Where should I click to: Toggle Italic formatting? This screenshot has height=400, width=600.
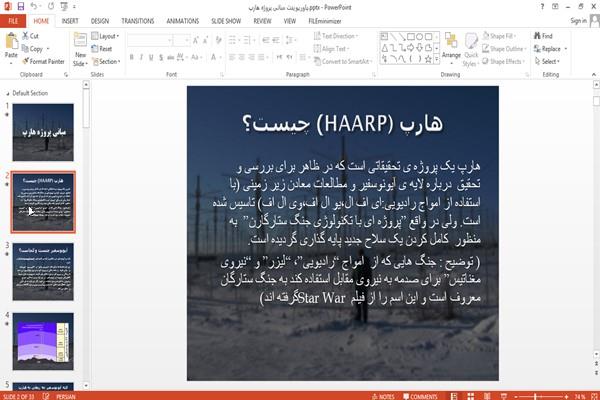141,57
